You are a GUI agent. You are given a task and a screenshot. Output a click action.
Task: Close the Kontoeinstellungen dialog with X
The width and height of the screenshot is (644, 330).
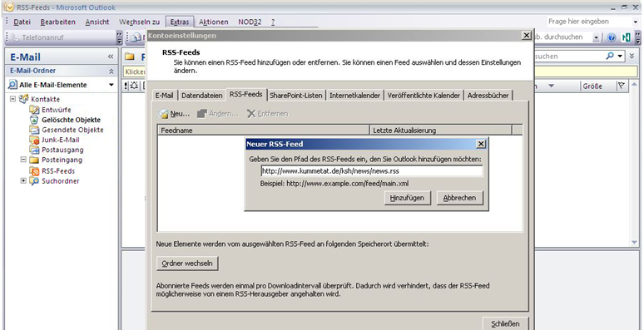click(526, 35)
